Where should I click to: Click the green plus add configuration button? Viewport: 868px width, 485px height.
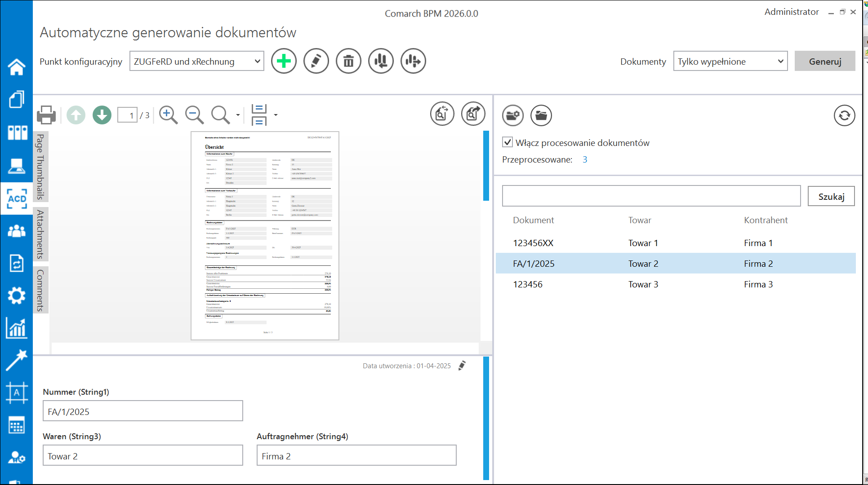[284, 61]
